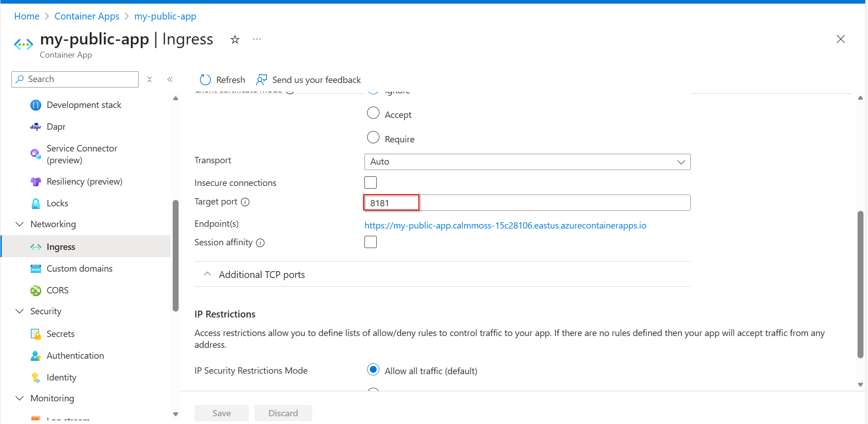Close the Ingress blade

pyautogui.click(x=841, y=39)
